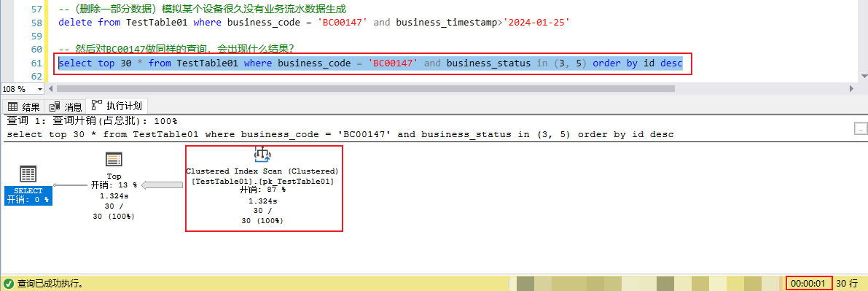Click the ellipsis button beside query text
Screen dimensions: 868x291
[860, 128]
